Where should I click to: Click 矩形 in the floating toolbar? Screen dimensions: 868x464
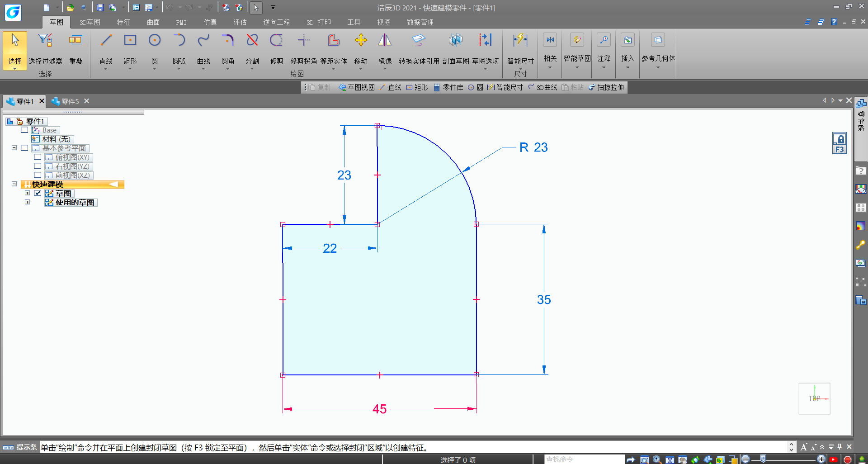point(417,87)
